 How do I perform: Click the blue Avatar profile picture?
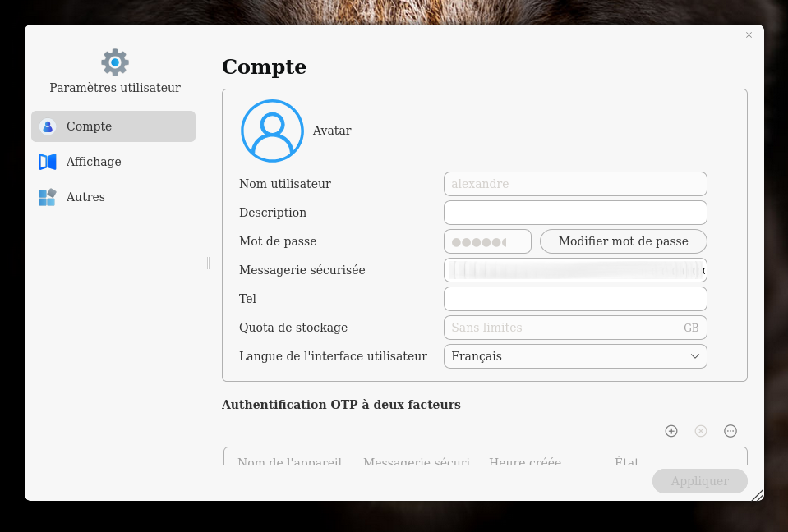[x=272, y=131]
